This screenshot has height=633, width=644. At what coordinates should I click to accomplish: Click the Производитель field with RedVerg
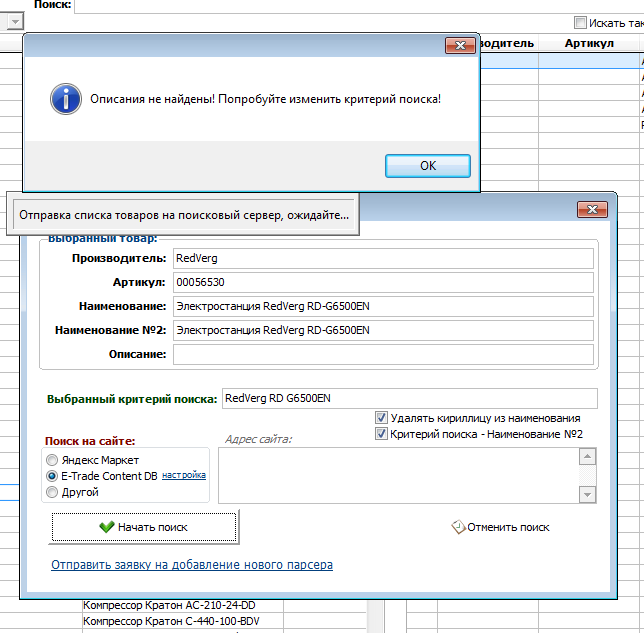click(383, 258)
